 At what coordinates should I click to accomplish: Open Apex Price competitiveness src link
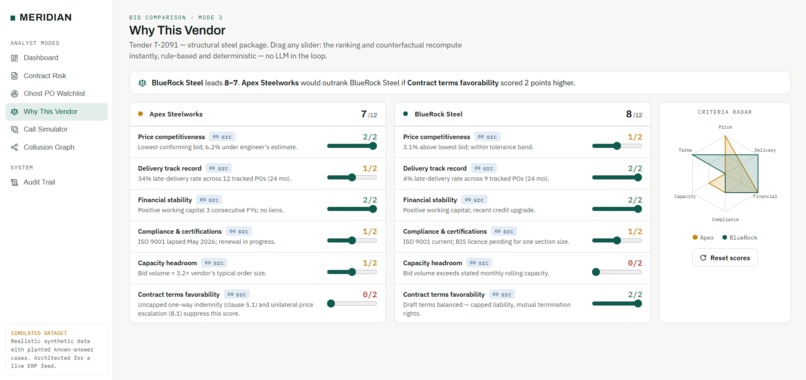coord(222,137)
